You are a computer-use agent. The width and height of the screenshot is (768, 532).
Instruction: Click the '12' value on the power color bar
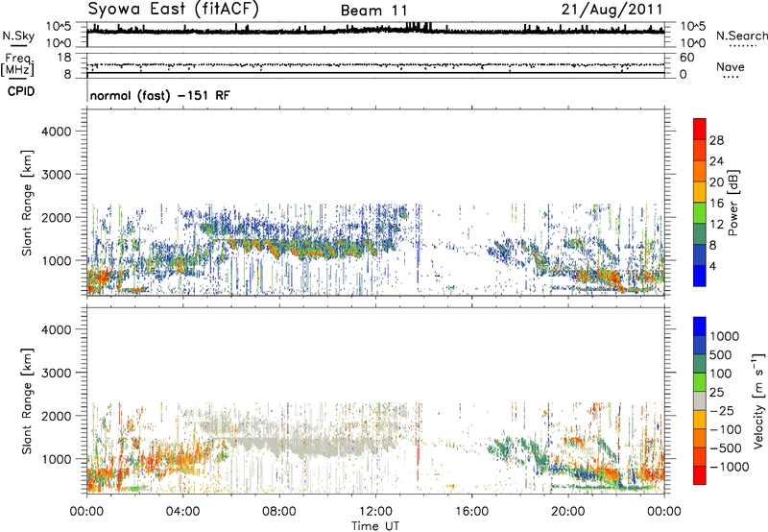point(716,225)
